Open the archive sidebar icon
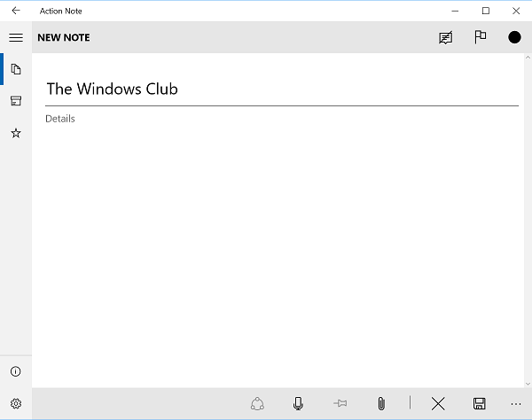 tap(16, 101)
